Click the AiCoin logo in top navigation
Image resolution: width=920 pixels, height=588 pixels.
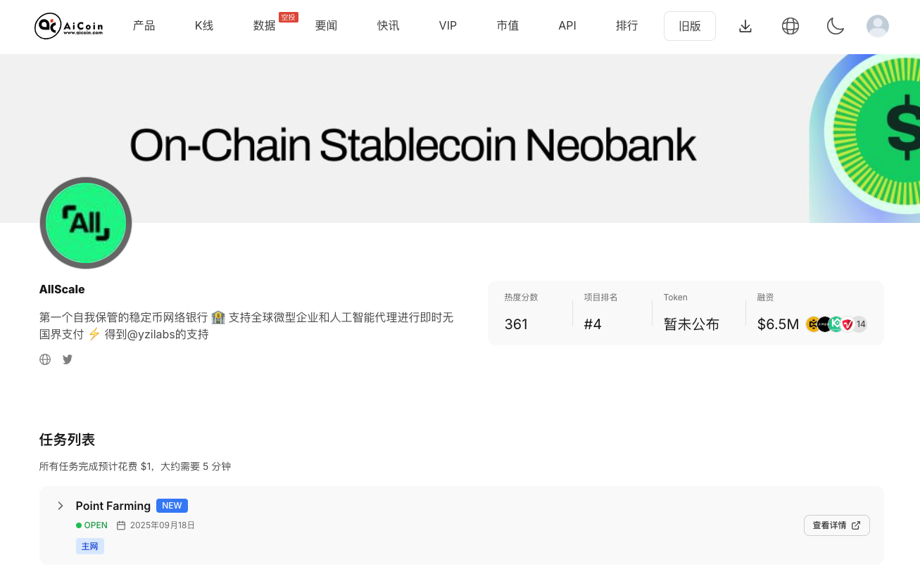[68, 26]
